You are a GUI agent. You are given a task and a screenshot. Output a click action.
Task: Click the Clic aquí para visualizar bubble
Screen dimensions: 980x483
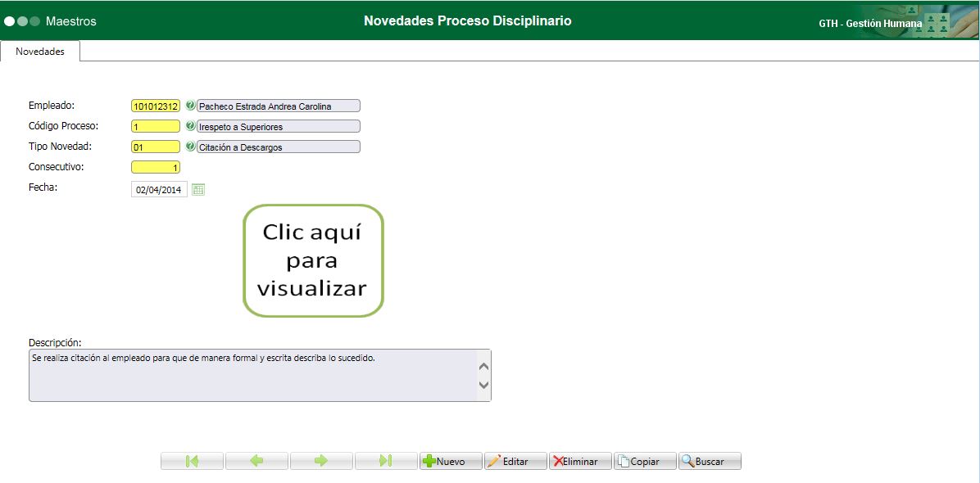(312, 260)
